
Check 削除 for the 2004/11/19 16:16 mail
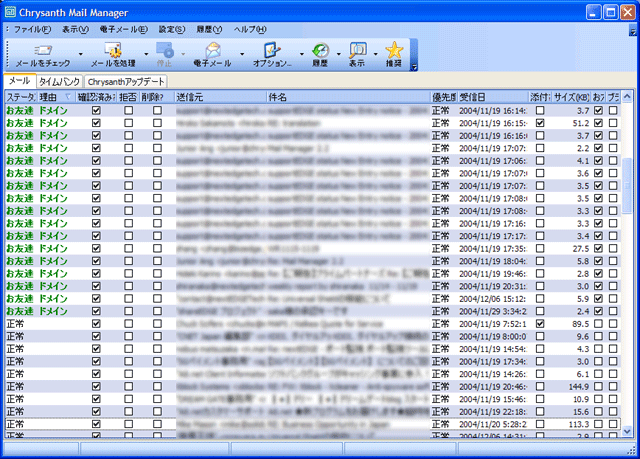pos(157,135)
